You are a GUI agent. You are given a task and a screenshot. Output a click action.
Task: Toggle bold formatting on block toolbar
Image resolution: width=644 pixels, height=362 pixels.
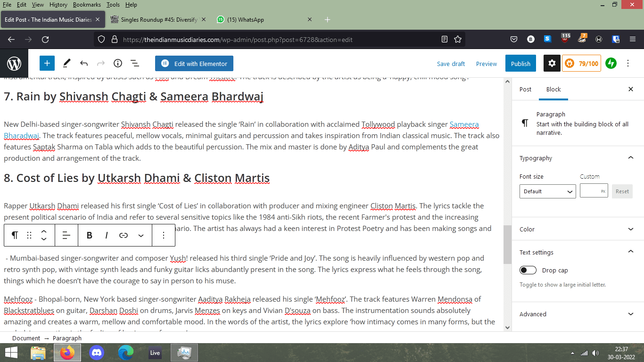pyautogui.click(x=89, y=235)
